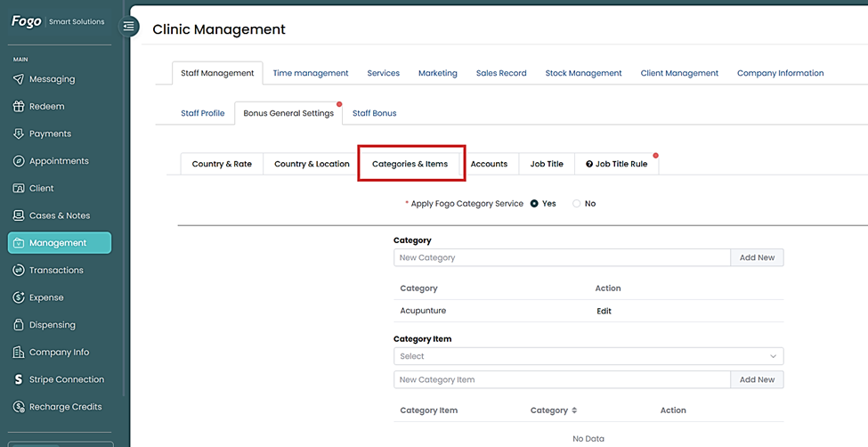Edit the Acupunture category
The width and height of the screenshot is (868, 447).
coord(604,311)
